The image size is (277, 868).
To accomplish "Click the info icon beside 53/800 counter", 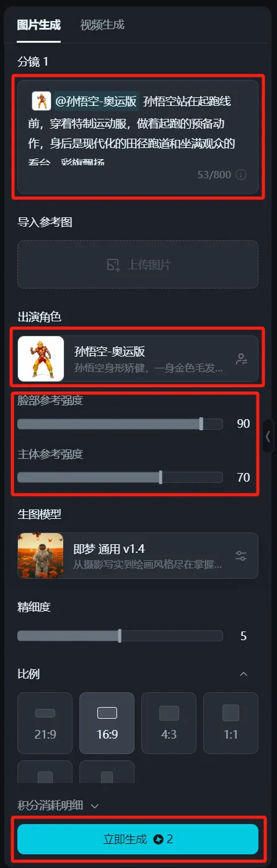I will pos(241,175).
